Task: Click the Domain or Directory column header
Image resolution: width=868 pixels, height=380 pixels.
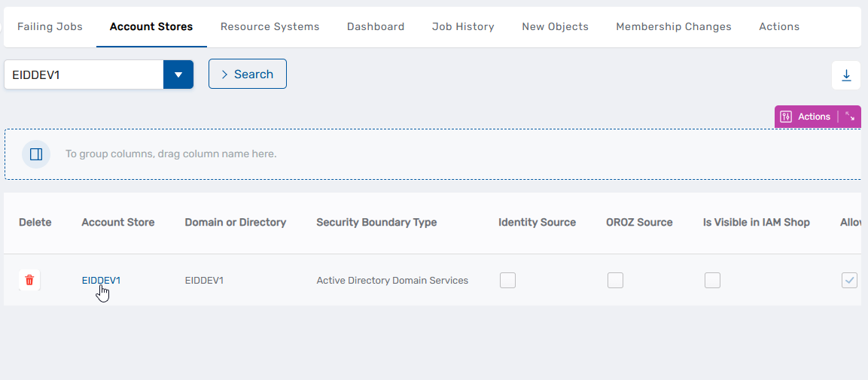Action: tap(236, 223)
